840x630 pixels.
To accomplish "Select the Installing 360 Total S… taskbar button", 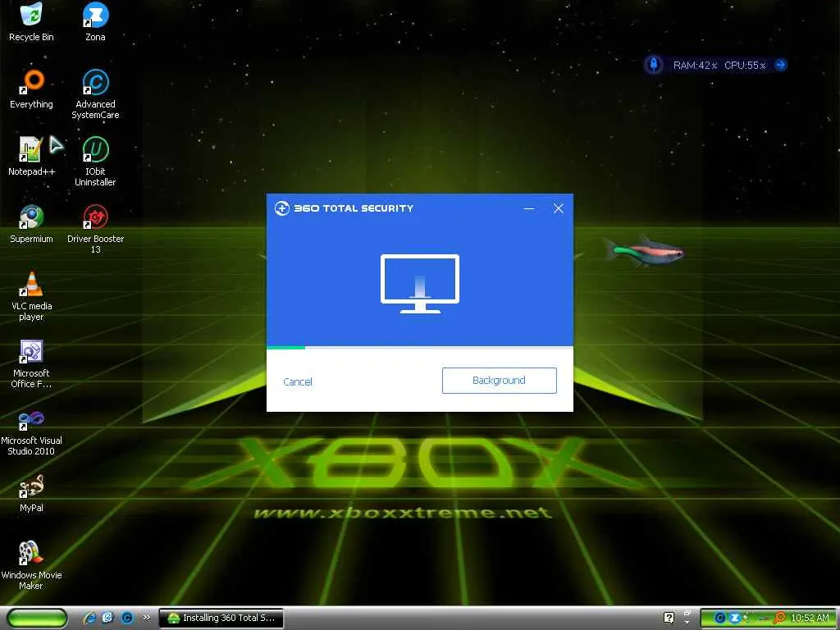I will (x=221, y=618).
